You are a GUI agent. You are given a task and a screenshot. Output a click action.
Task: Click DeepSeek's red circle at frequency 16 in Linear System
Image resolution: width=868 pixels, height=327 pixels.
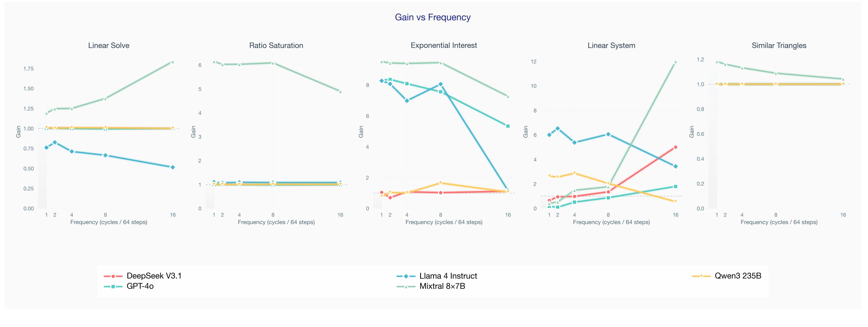coord(675,147)
